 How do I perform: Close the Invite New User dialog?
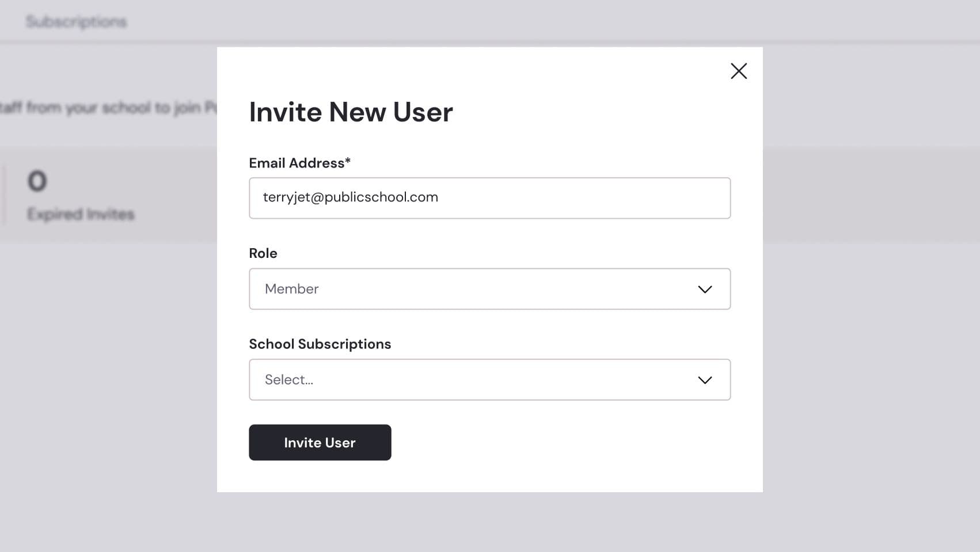point(739,71)
